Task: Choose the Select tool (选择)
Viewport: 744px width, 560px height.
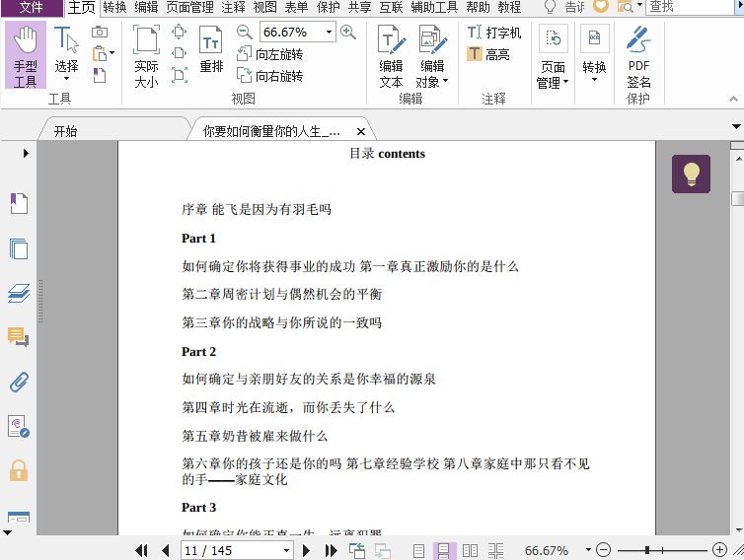Action: [66, 53]
